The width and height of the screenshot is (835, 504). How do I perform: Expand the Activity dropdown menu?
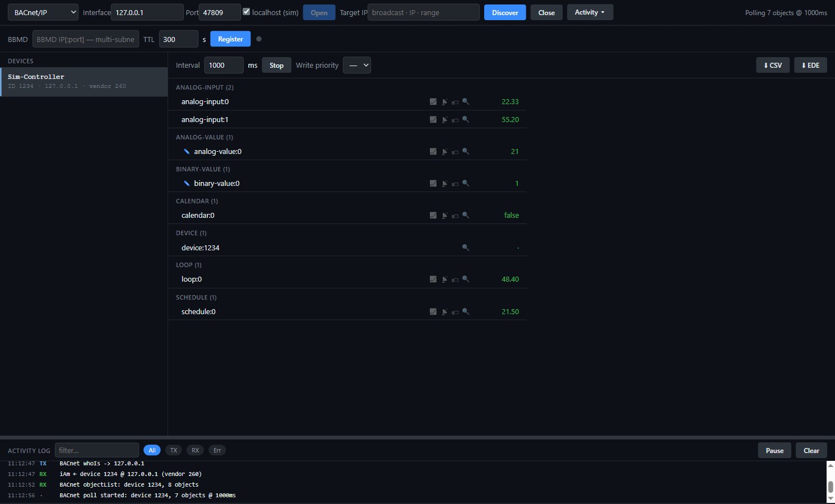click(590, 12)
